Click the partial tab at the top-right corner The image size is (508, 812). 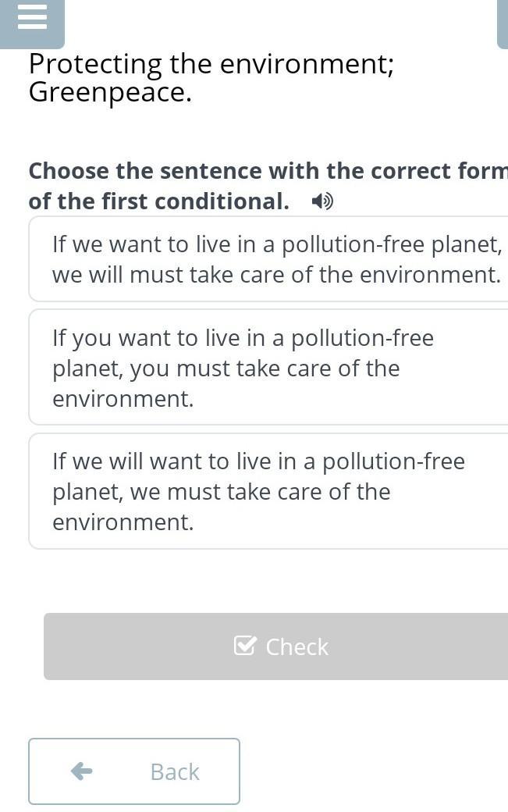tap(503, 23)
